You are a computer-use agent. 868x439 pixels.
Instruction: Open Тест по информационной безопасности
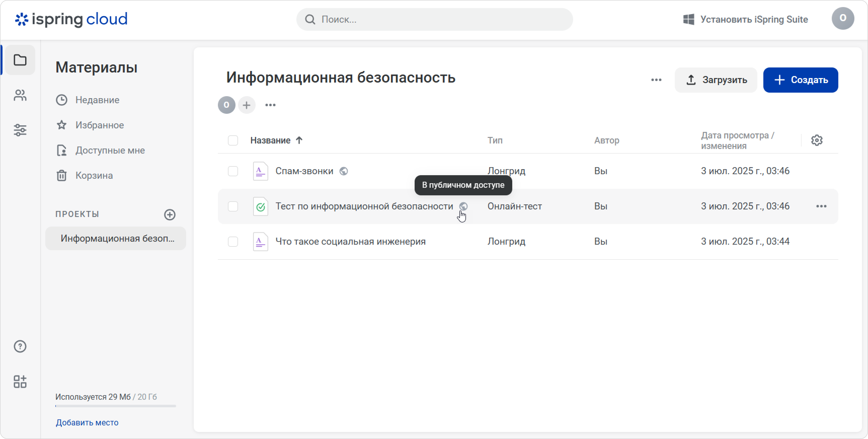point(364,206)
